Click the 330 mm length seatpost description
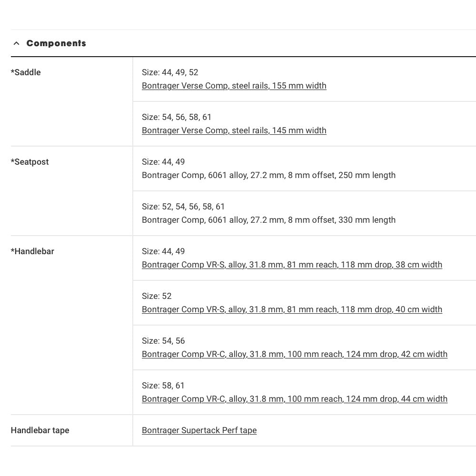The width and height of the screenshot is (476, 476). tap(268, 220)
